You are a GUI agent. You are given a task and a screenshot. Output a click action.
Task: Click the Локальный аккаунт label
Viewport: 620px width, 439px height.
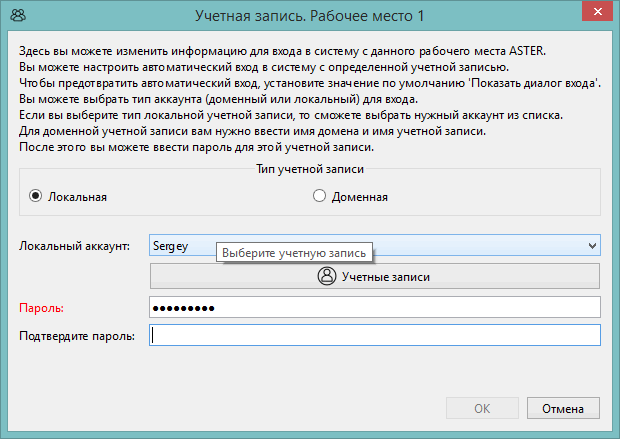[74, 246]
